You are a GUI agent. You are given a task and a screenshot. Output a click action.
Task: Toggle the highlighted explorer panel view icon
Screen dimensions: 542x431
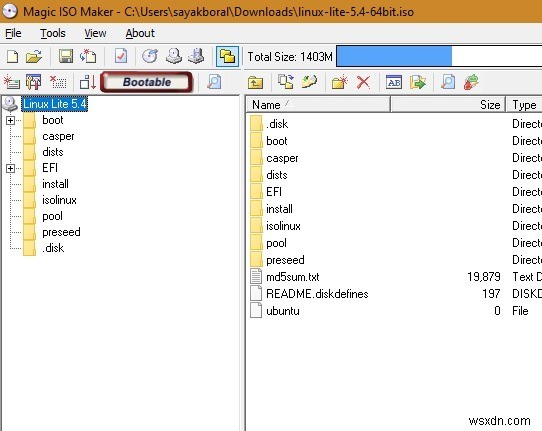pos(227,56)
